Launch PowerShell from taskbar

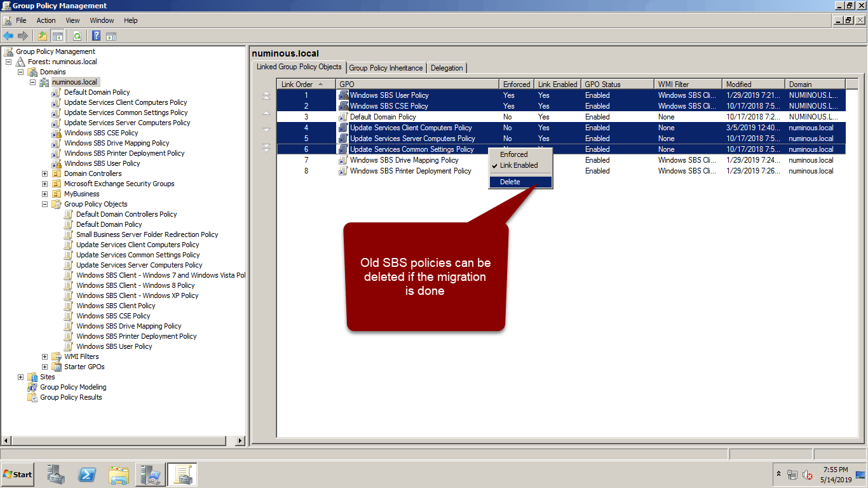click(x=87, y=474)
